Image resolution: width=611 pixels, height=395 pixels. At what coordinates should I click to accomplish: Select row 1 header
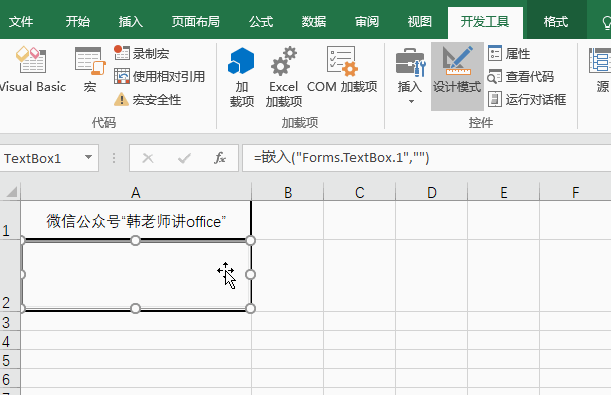10,220
